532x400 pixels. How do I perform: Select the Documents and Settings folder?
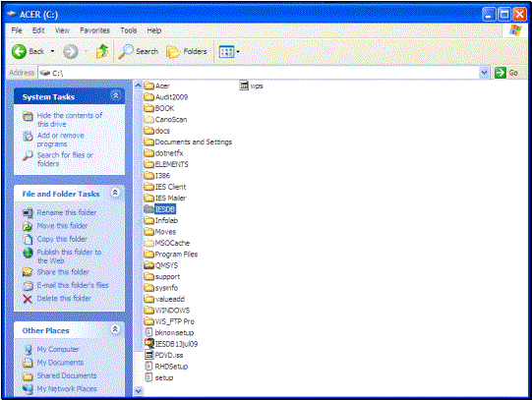(x=188, y=142)
